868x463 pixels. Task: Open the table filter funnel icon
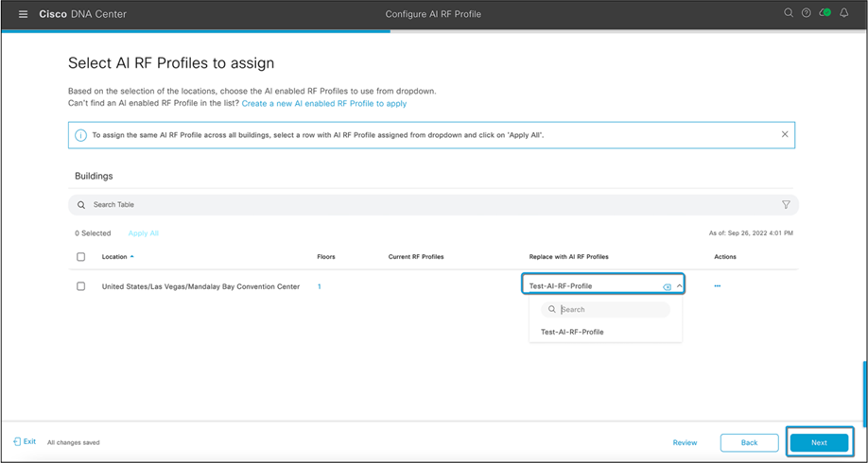786,205
